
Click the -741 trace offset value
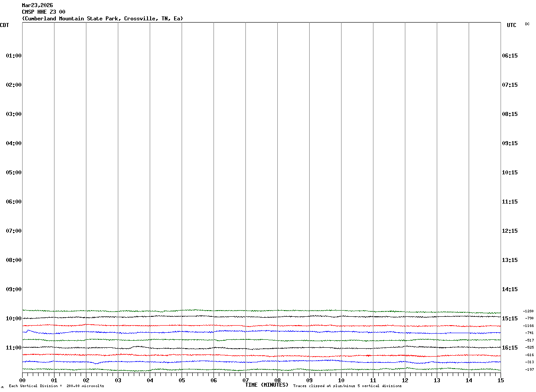[x=529, y=333]
